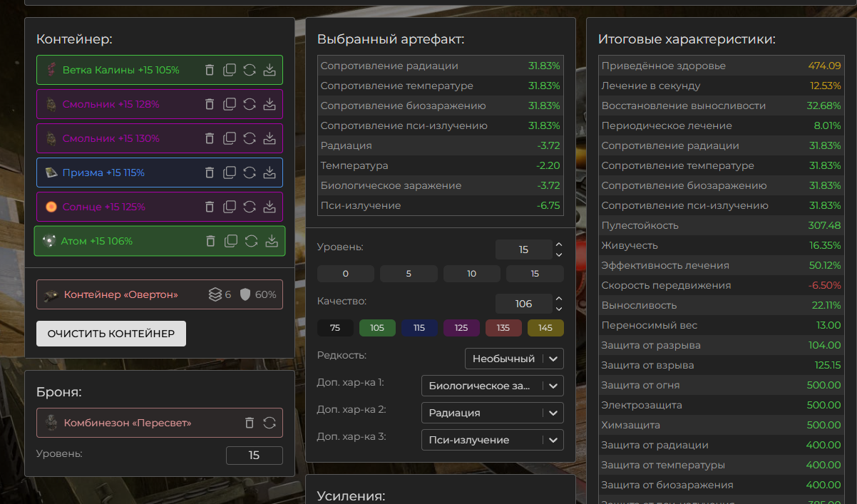Choose purple quality preset 125
This screenshot has height=504, width=857.
[461, 328]
